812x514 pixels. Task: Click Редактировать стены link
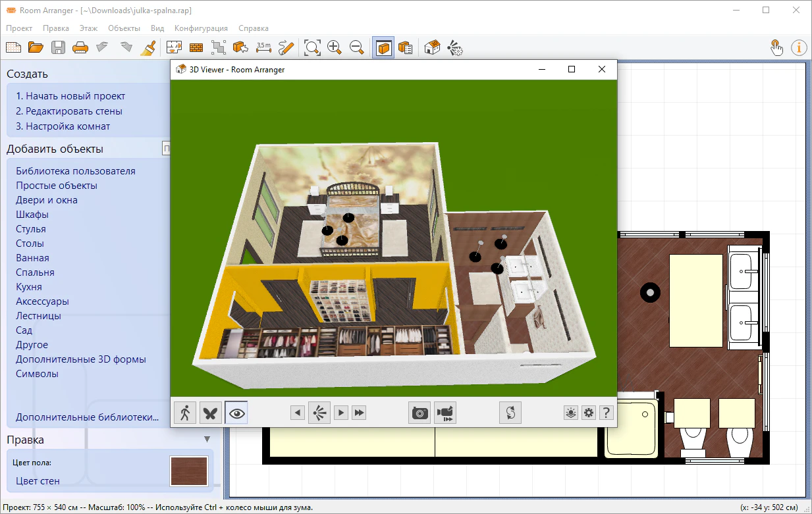[x=69, y=111]
